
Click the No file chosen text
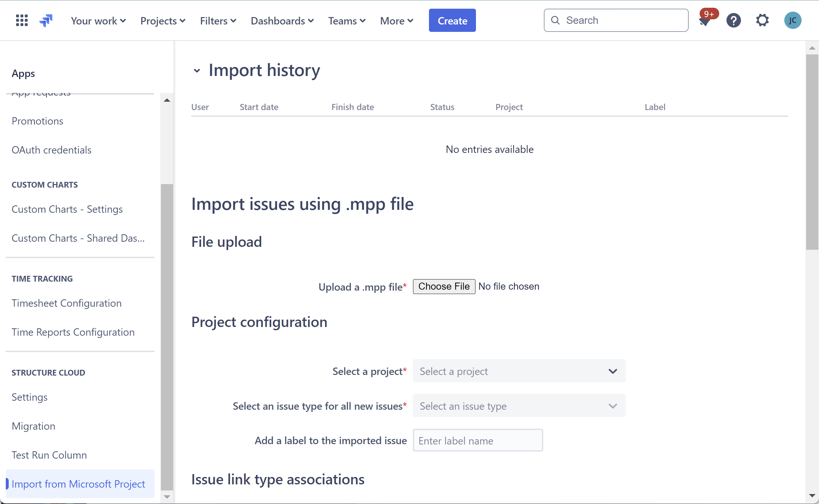(509, 286)
